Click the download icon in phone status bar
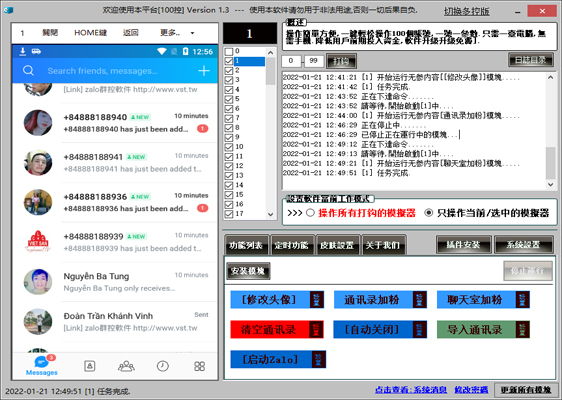This screenshot has width=562, height=400. [x=23, y=52]
